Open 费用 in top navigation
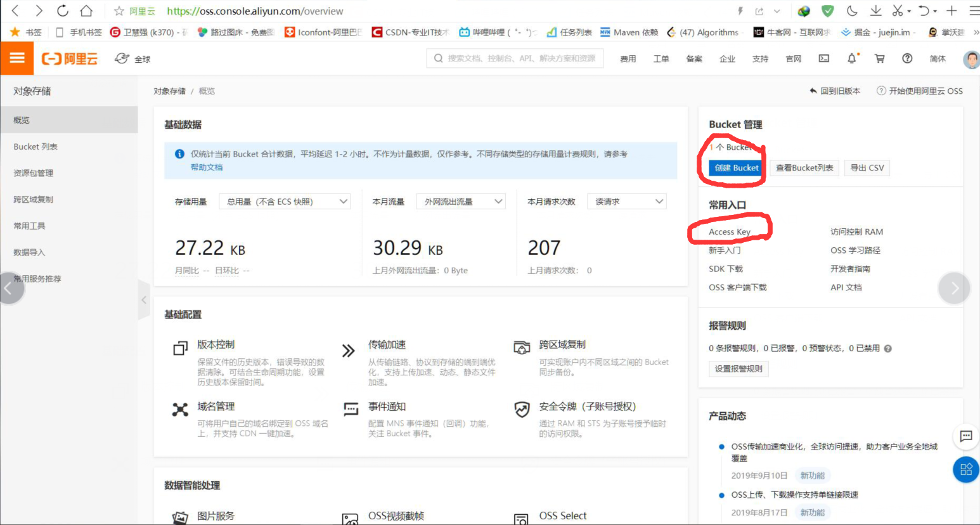 point(628,59)
